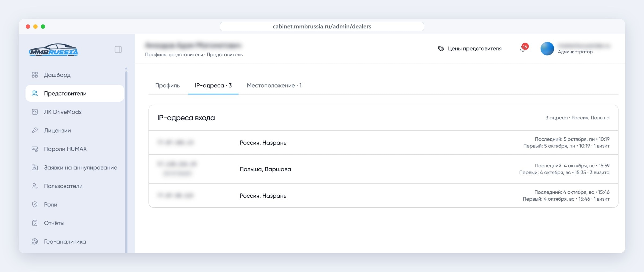Open Гео-аналитика page

75,241
